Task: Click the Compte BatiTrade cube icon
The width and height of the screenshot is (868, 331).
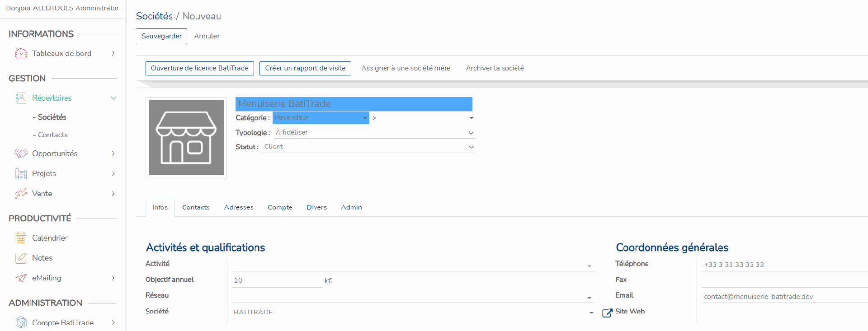Action: [x=21, y=322]
